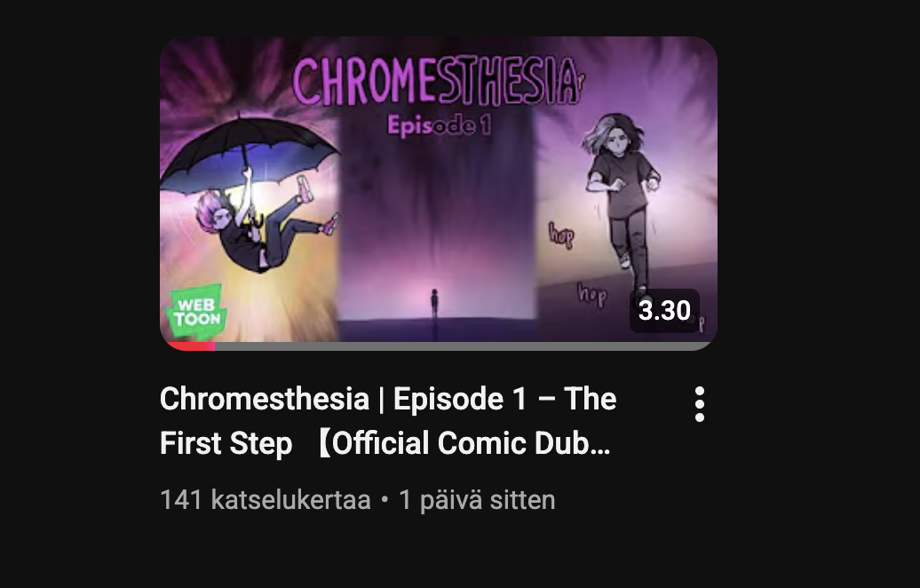Click the second title line 'First Step 【Official Comic Dub…'
920x588 pixels.
(385, 443)
